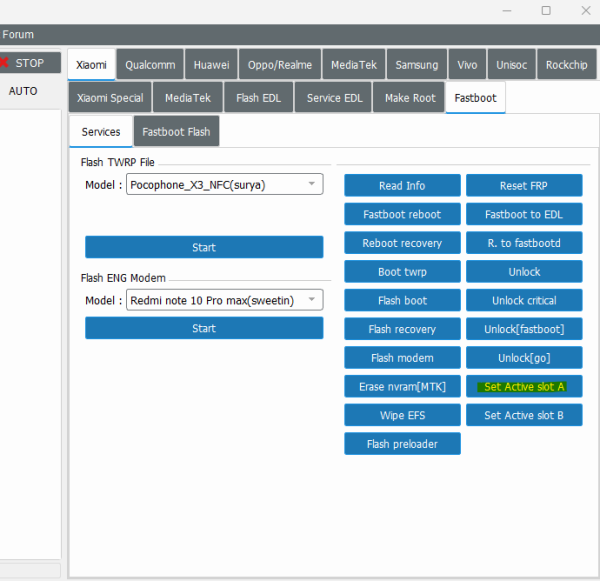Click the plain Unlock button

coord(524,271)
